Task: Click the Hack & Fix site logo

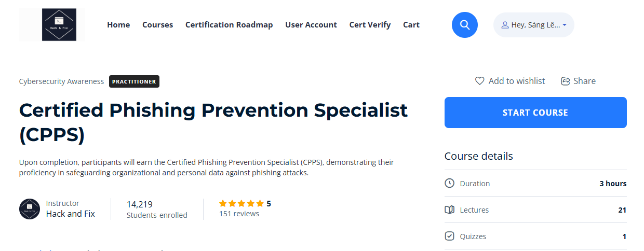Action: 59,25
